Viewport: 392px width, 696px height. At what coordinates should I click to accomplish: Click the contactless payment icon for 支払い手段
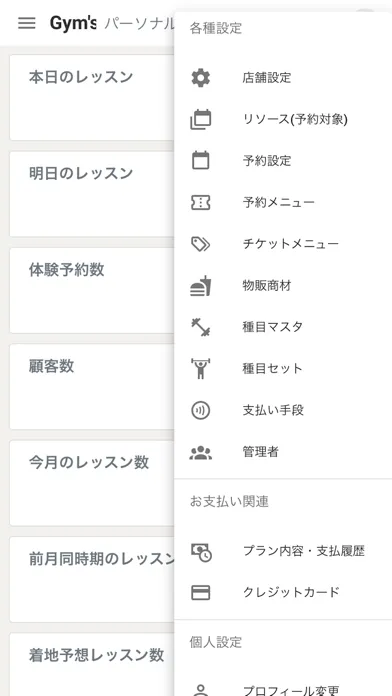tap(201, 410)
